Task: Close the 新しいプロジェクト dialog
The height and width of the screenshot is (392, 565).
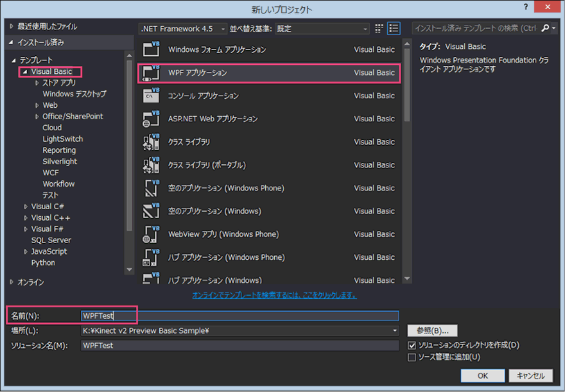Action: pos(548,7)
